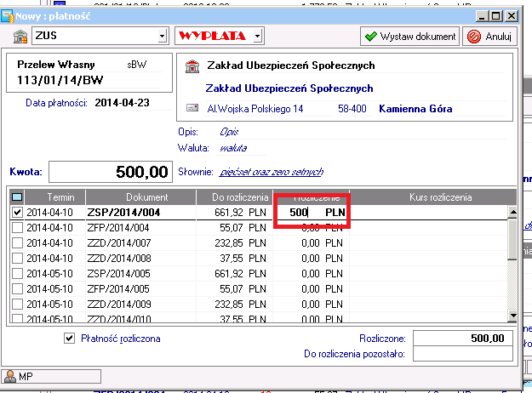The width and height of the screenshot is (532, 393).
Task: Click the sBW document series label
Action: click(137, 65)
